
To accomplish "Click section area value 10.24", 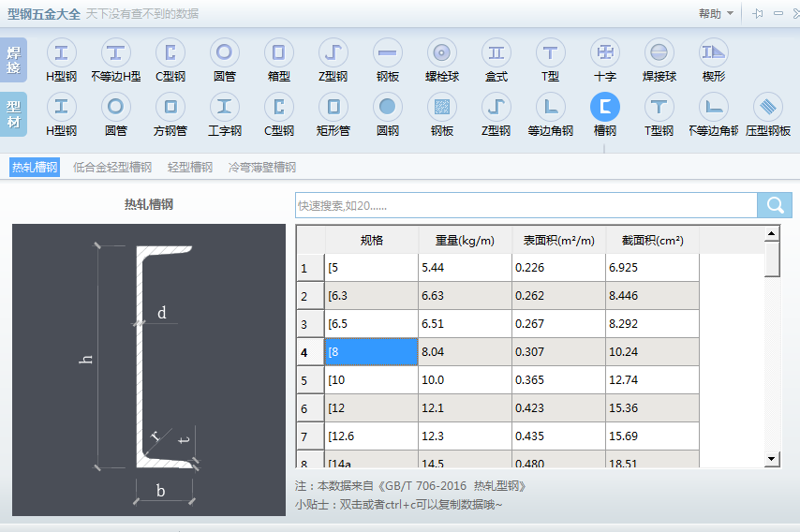I will click(653, 352).
